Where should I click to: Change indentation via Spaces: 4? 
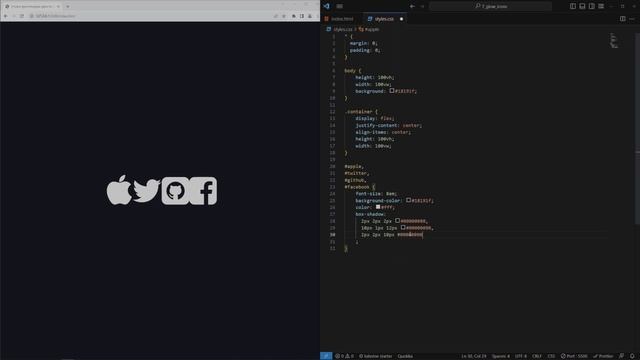coord(500,356)
